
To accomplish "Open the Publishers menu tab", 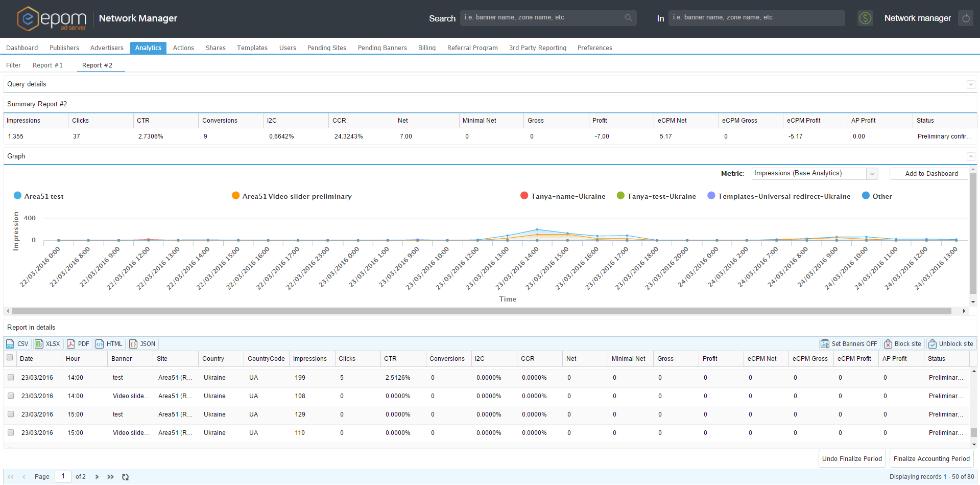I will pyautogui.click(x=64, y=48).
